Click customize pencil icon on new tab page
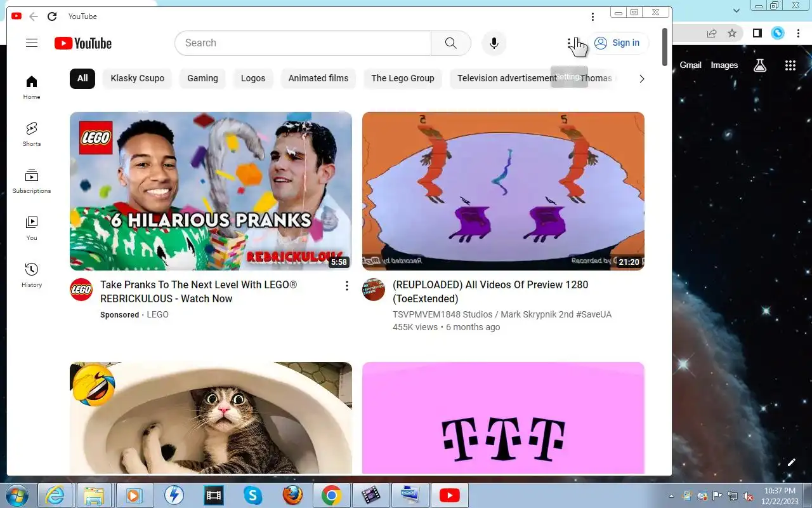812x508 pixels. click(x=791, y=462)
